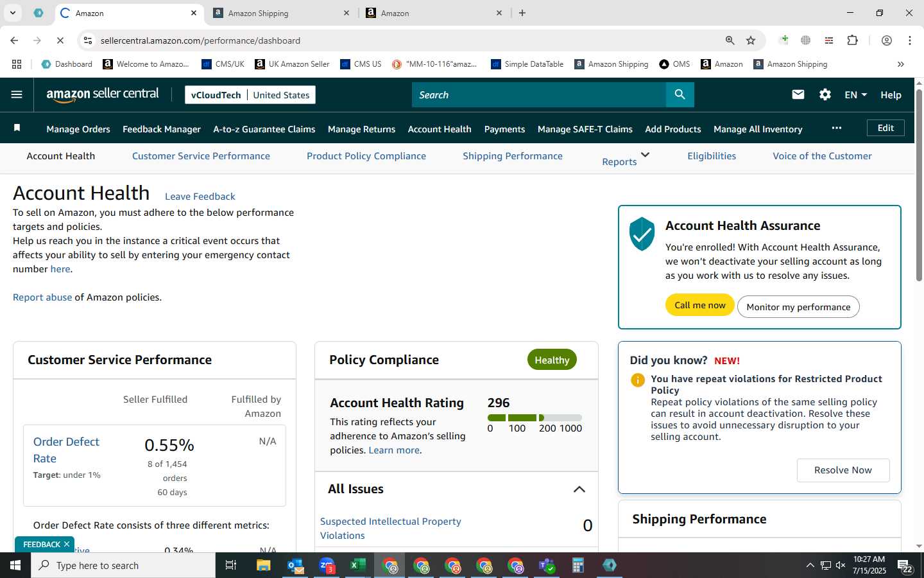Open Manage All Inventory

tap(758, 129)
